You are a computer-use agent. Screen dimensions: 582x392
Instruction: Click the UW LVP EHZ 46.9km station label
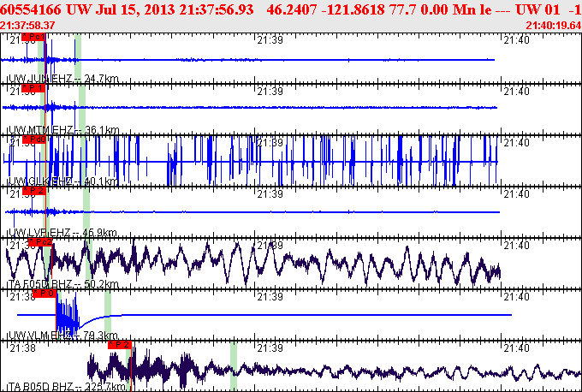62,233
